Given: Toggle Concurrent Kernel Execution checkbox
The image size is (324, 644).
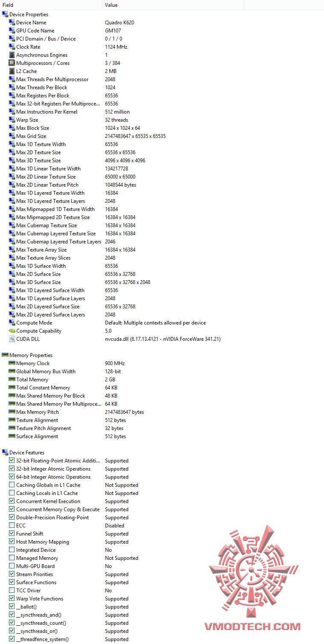Looking at the screenshot, I should (12, 501).
